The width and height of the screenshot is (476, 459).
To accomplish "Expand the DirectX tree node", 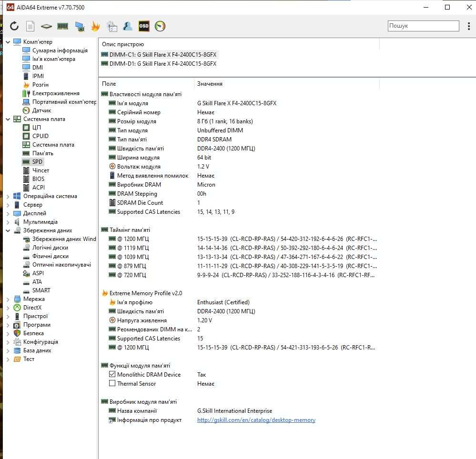I will [x=8, y=308].
